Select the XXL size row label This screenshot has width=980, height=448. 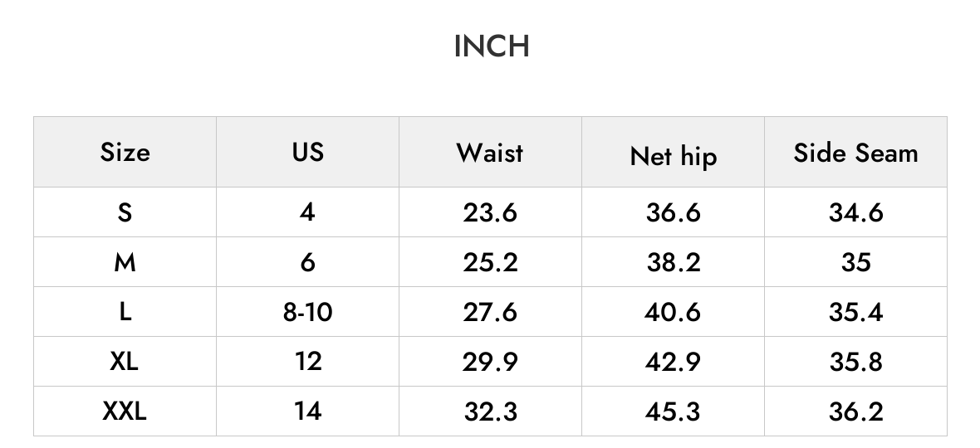coord(125,411)
